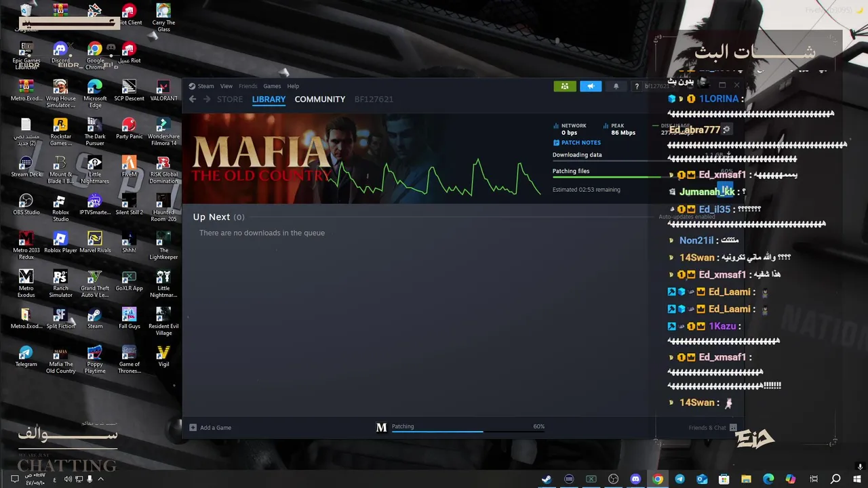Image resolution: width=868 pixels, height=488 pixels.
Task: Open Discord desktop shortcut
Action: pyautogui.click(x=60, y=53)
